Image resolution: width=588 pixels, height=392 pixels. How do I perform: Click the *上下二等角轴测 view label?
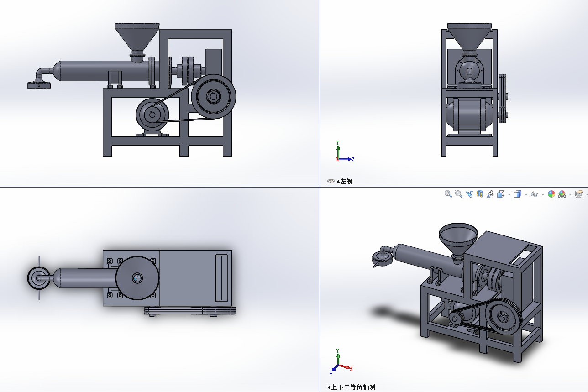click(x=352, y=387)
